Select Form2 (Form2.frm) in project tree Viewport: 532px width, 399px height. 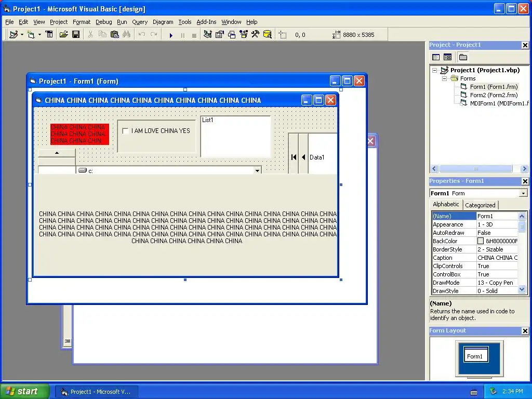(494, 95)
